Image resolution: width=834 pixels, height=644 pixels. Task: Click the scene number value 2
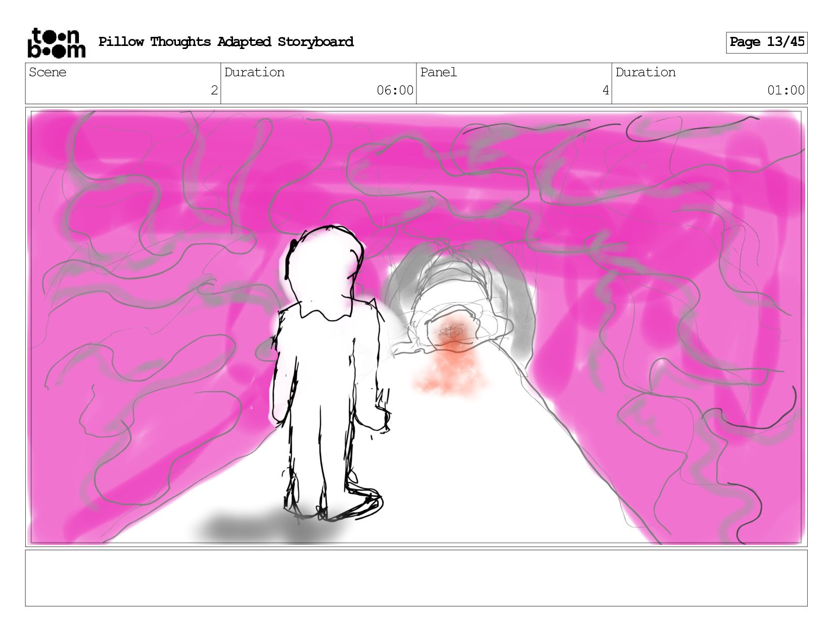(214, 90)
